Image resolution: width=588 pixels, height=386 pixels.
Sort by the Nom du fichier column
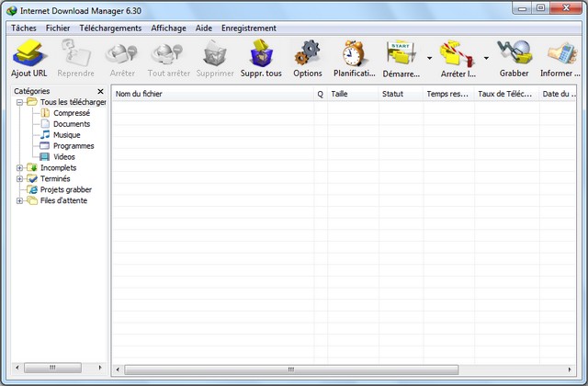211,94
